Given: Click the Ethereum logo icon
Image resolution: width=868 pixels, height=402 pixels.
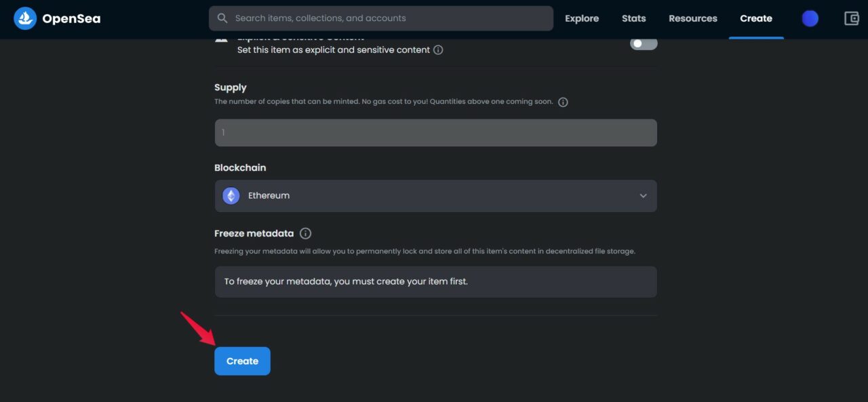Looking at the screenshot, I should coord(231,196).
